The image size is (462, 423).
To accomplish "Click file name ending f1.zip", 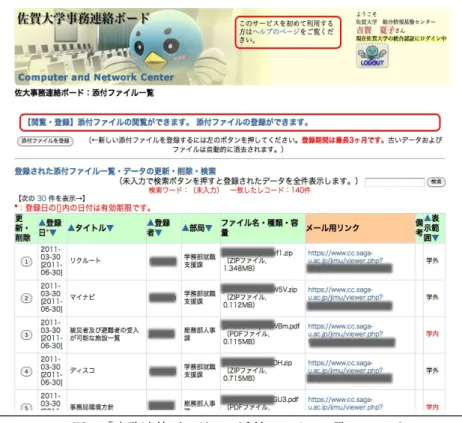I will point(257,253).
